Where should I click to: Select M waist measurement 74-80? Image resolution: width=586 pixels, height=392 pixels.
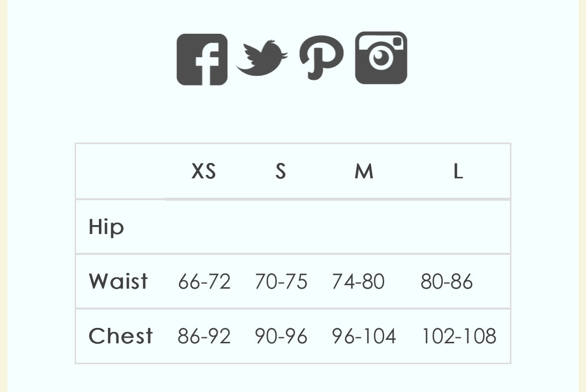tap(358, 282)
